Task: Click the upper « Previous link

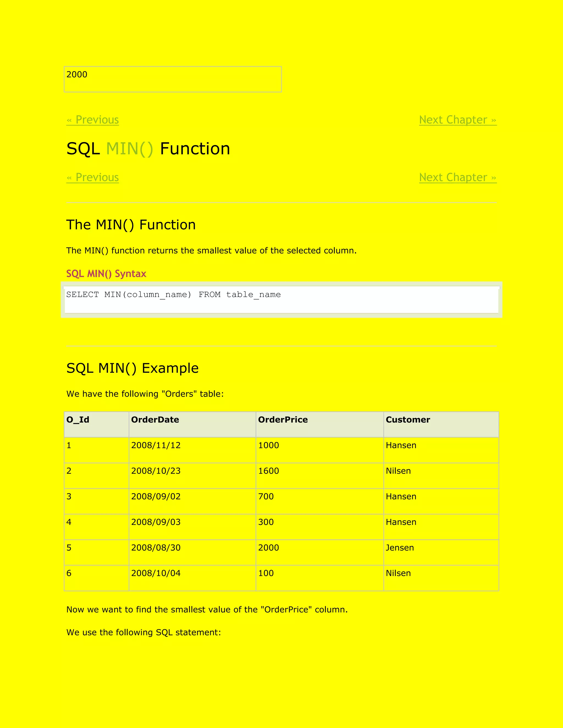Action: click(x=93, y=120)
